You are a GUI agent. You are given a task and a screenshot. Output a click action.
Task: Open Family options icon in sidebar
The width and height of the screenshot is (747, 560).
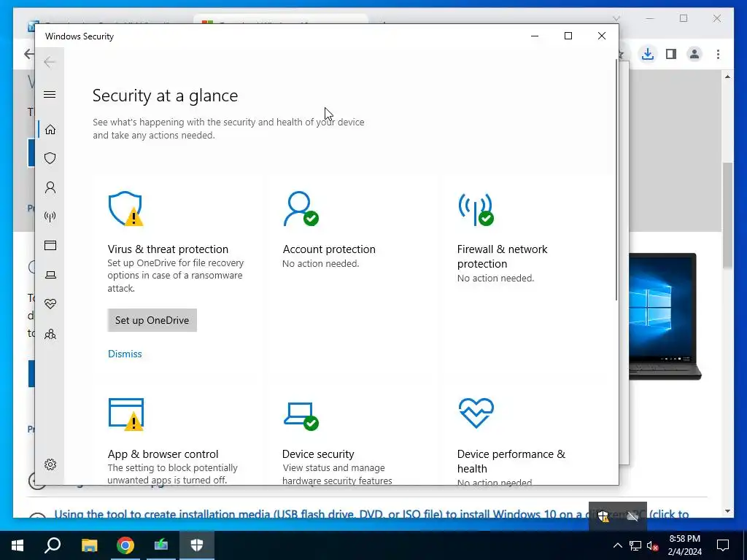tap(50, 334)
